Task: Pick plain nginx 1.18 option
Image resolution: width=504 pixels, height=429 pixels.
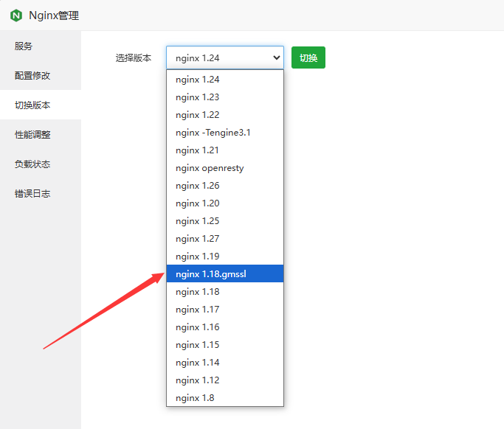Action: tap(225, 292)
